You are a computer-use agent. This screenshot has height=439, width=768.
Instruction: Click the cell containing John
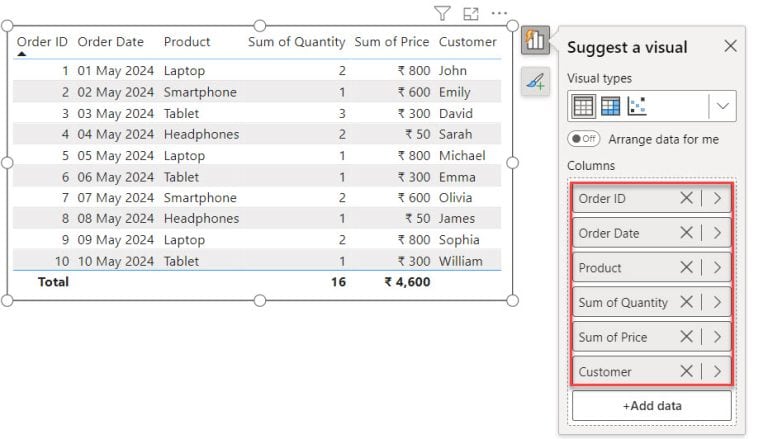(453, 71)
